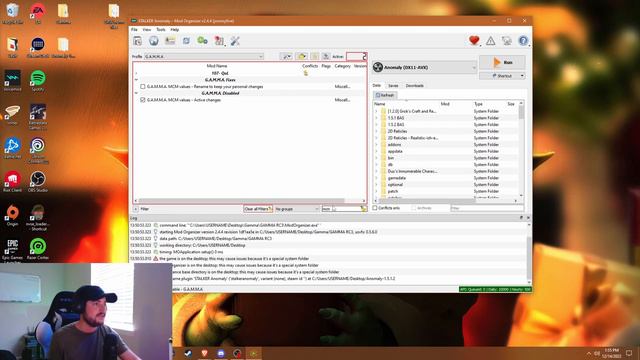
Task: Open Riot Client desktop shortcut
Action: [13, 181]
